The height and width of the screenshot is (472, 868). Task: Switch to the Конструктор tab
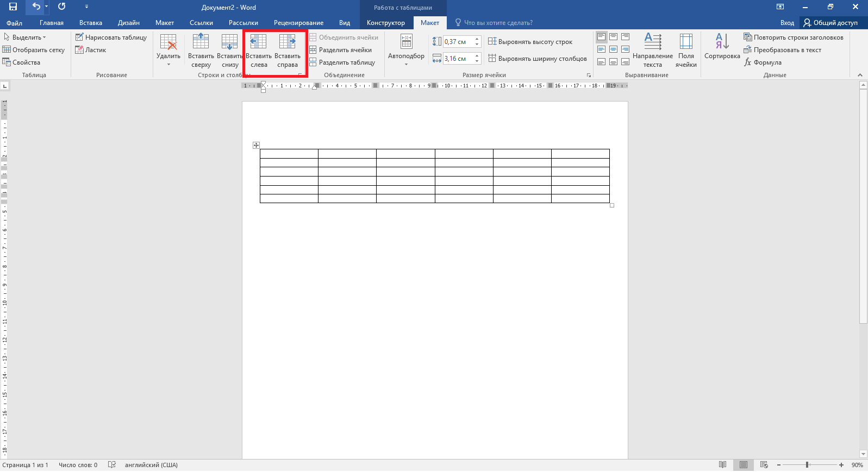(385, 23)
